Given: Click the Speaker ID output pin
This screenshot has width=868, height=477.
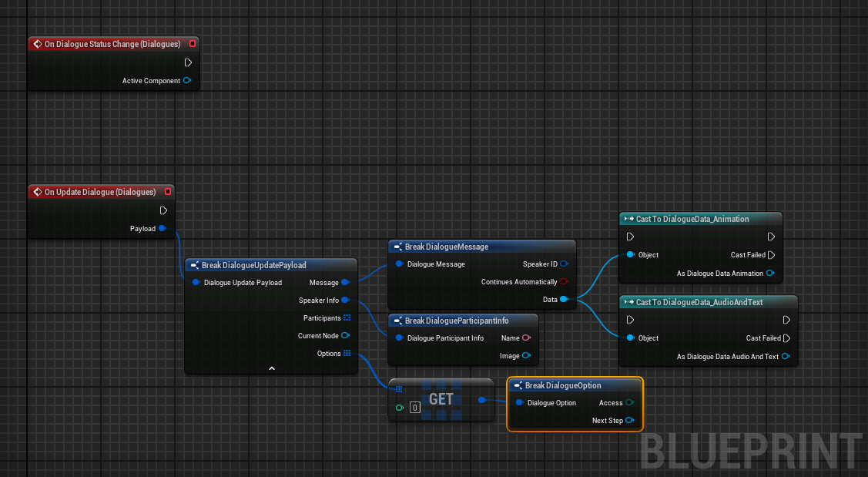Looking at the screenshot, I should click(x=565, y=264).
